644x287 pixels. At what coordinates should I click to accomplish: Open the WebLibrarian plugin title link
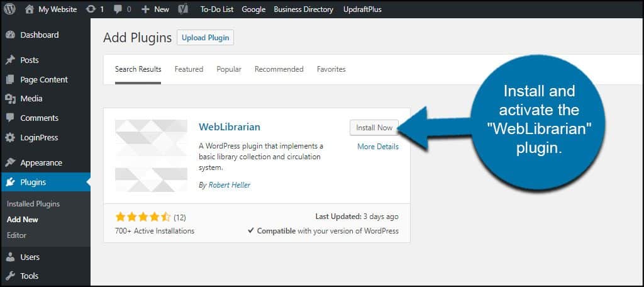(x=229, y=127)
